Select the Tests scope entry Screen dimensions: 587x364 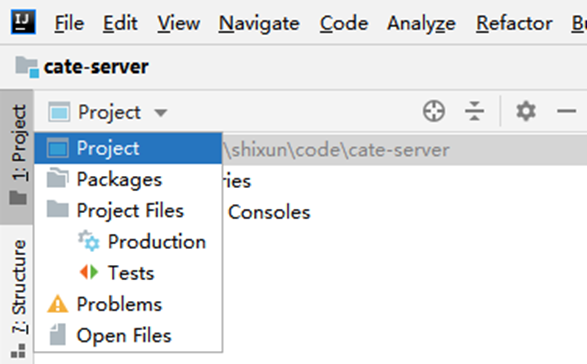pos(117,273)
